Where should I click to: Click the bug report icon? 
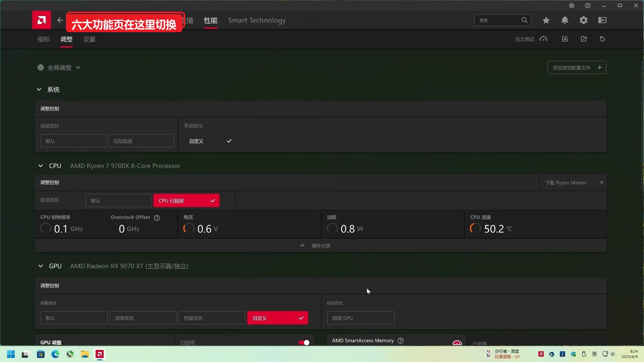pos(572,6)
